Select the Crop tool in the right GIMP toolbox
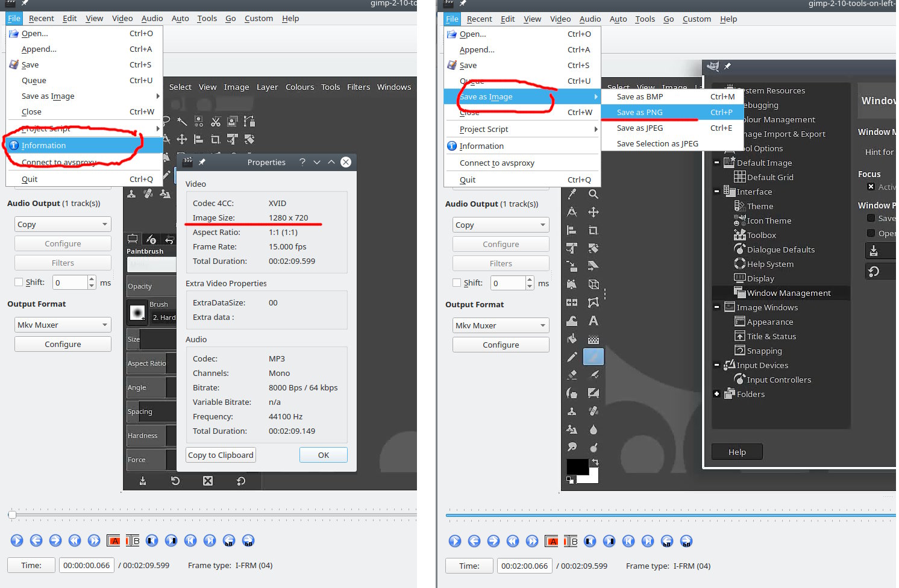 (x=594, y=230)
